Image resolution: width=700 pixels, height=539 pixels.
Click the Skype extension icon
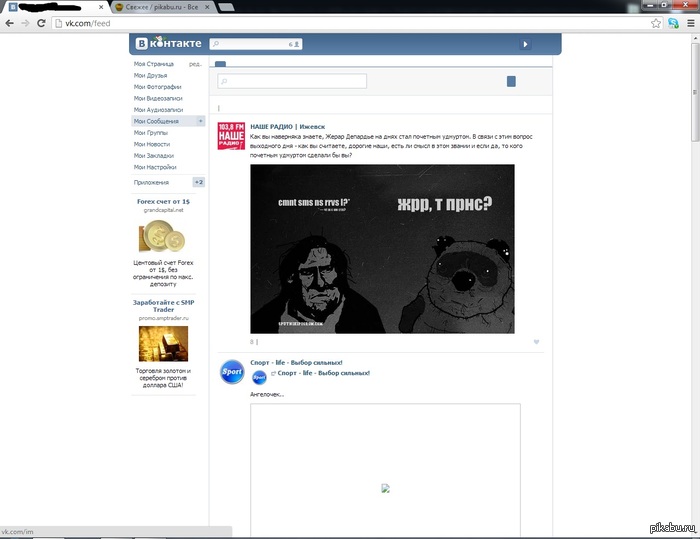pyautogui.click(x=673, y=23)
